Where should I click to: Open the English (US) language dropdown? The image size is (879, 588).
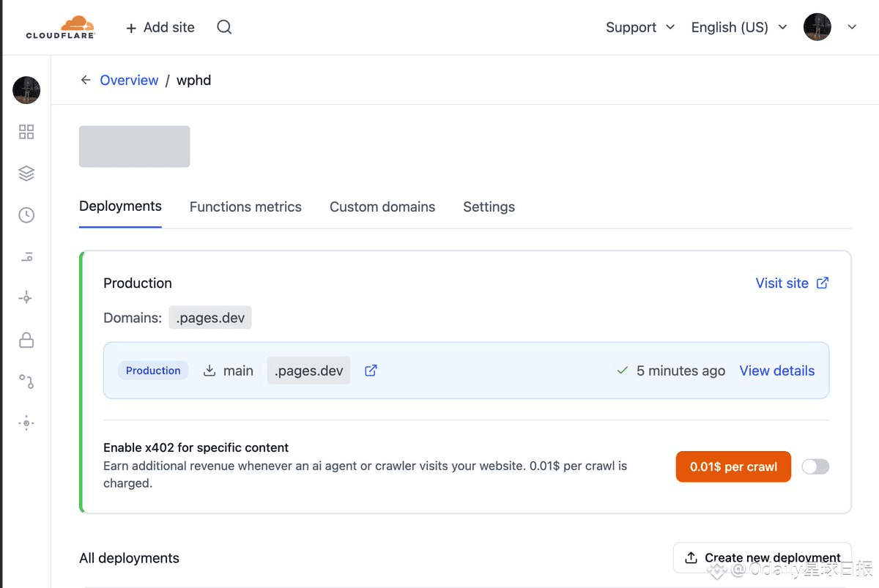pyautogui.click(x=739, y=27)
